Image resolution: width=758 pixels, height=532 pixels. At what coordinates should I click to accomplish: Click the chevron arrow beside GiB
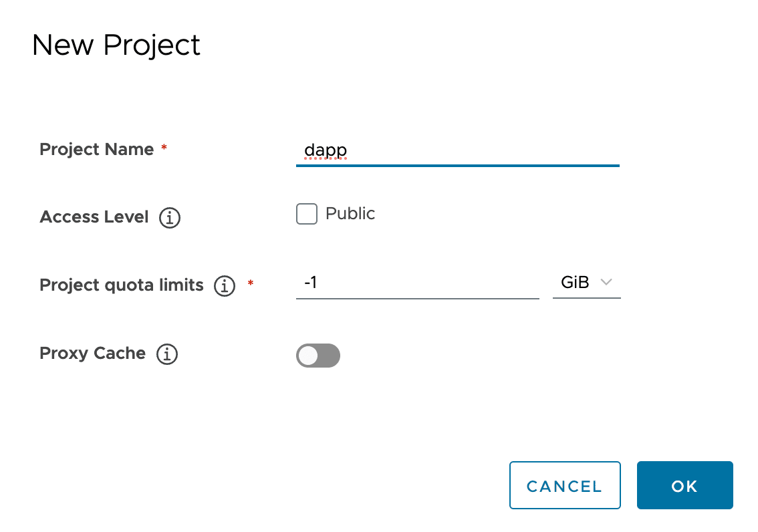coord(606,283)
